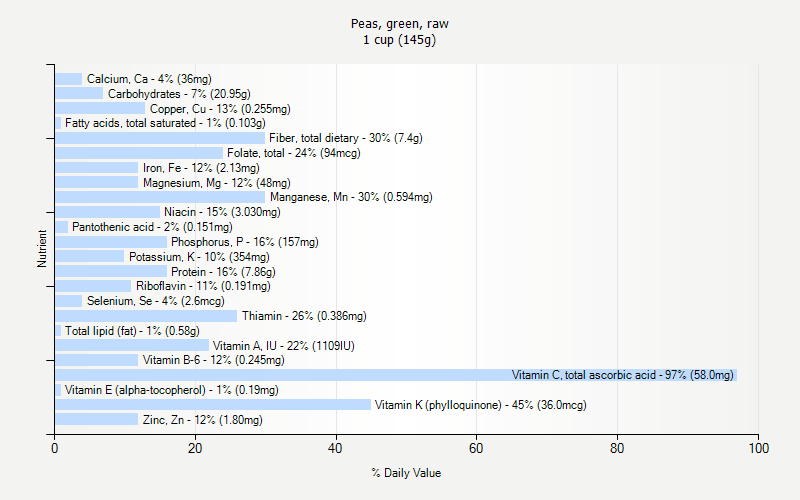Click the Manganese bar in the chart
This screenshot has width=800, height=500.
(160, 197)
